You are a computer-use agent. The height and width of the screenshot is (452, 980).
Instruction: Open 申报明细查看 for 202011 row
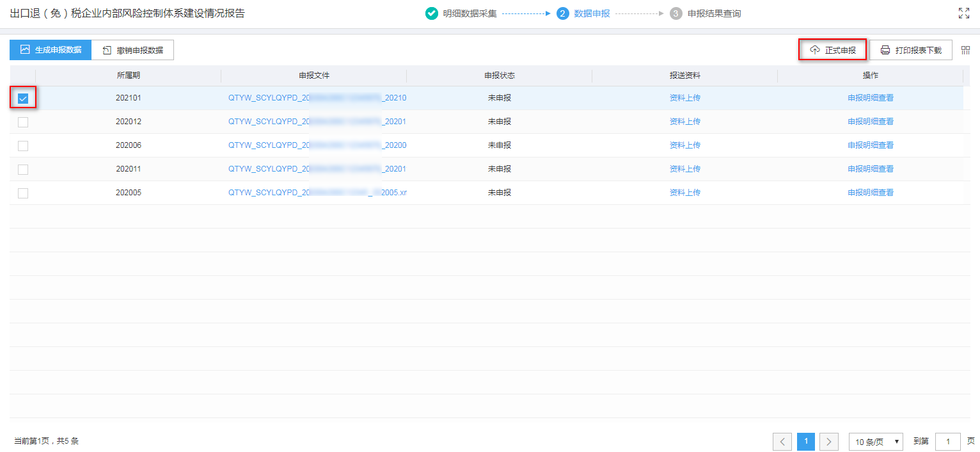871,169
